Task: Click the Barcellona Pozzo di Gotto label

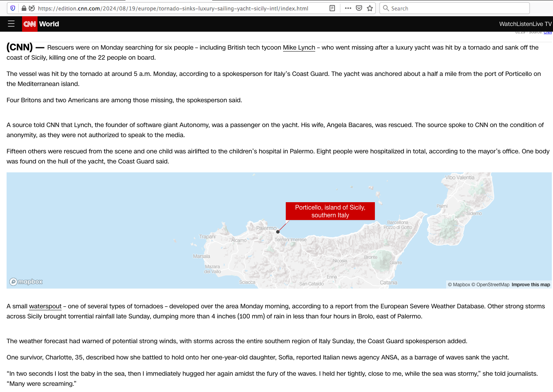Action: [x=398, y=225]
